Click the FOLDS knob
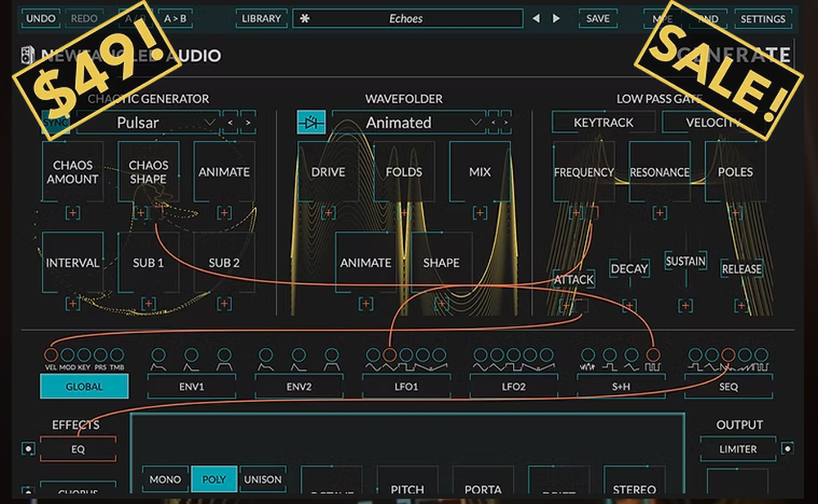This screenshot has height=504, width=818. click(404, 172)
